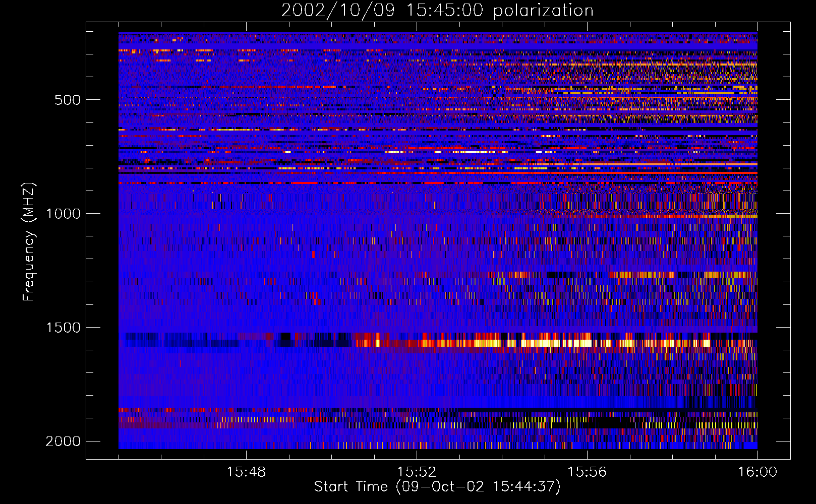
Task: Click the 15:56 time tick label
Action: tap(587, 472)
